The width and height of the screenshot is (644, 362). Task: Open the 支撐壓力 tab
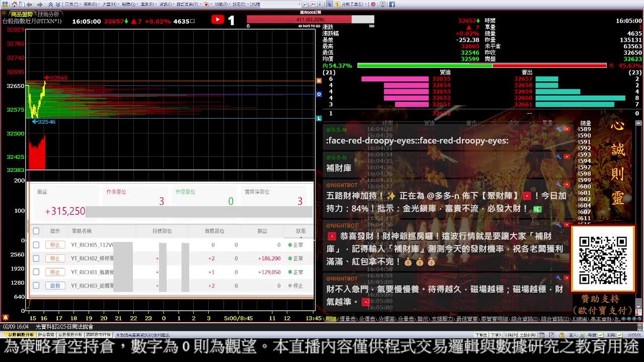(x=442, y=319)
